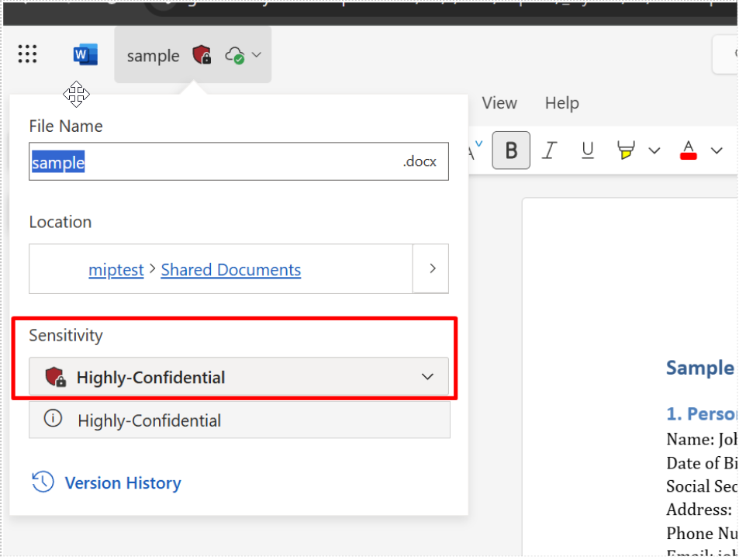Click the Version History clock icon
Viewport: 739px width, 560px height.
coord(43,482)
